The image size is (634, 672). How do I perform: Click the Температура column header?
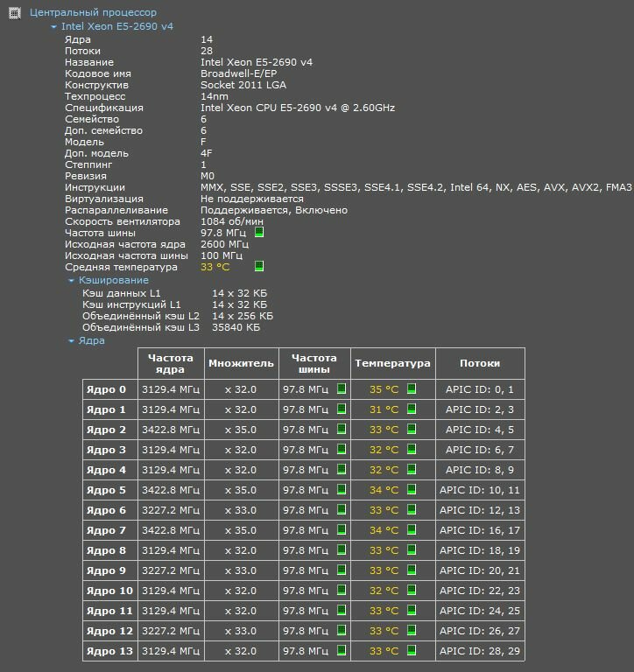[392, 363]
